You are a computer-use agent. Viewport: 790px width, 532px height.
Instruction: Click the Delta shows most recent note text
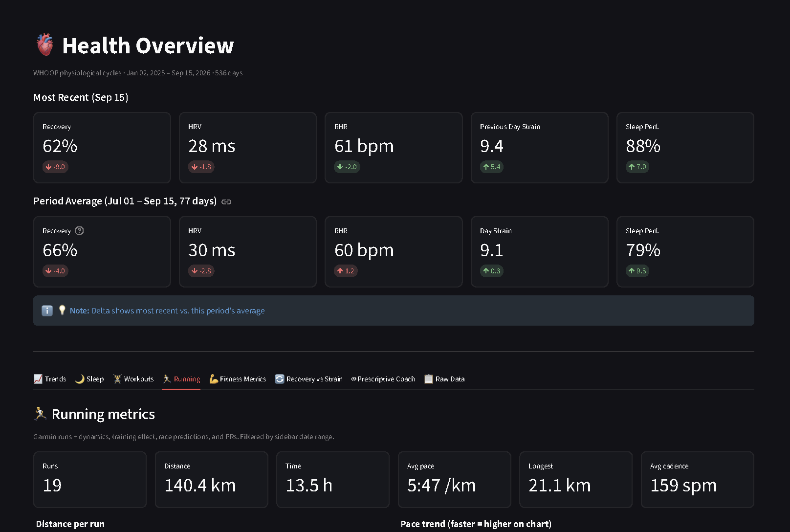tap(178, 310)
